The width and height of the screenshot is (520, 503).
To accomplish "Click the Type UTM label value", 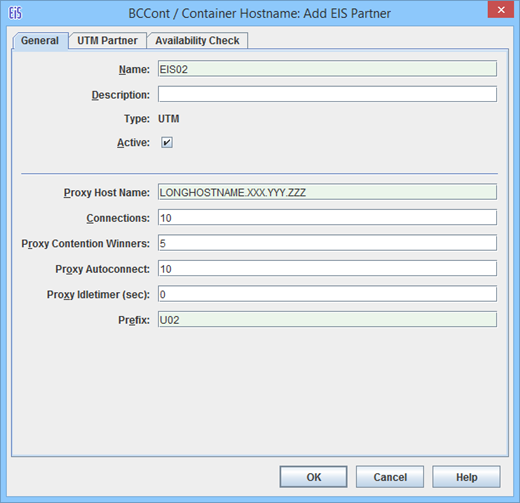I will click(x=169, y=119).
